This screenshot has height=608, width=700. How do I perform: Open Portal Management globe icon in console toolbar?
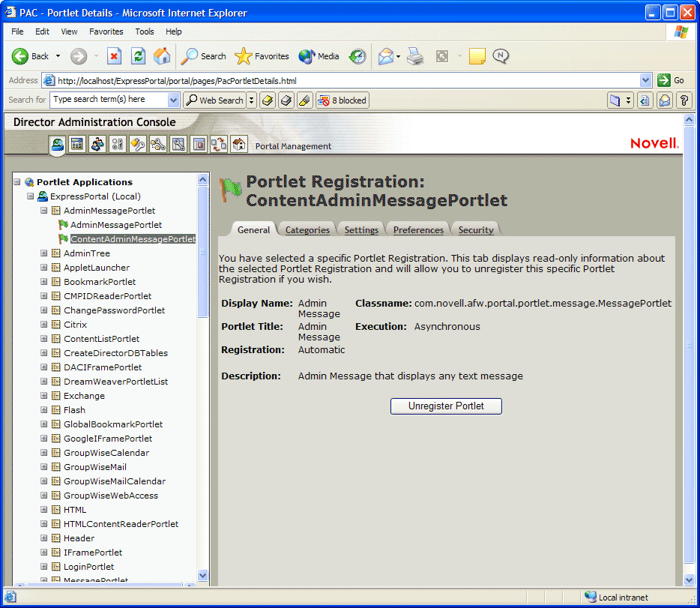pos(57,145)
